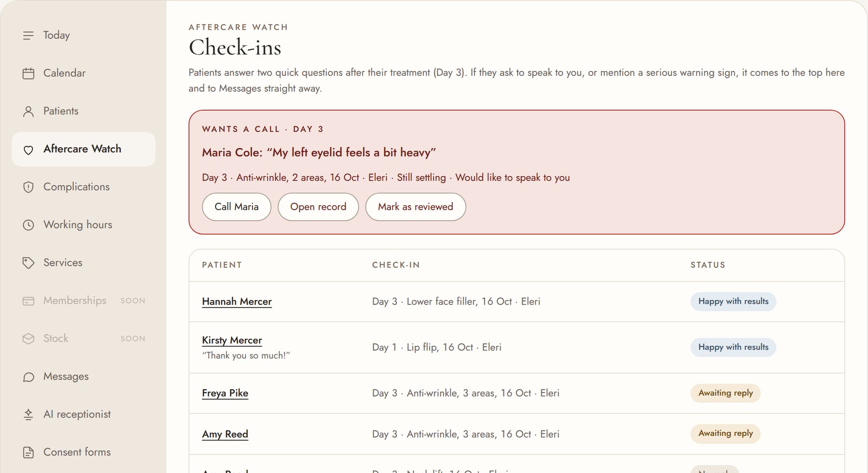Open Kirsty Mercer's patient link
Screen dimensions: 868x473
232,340
